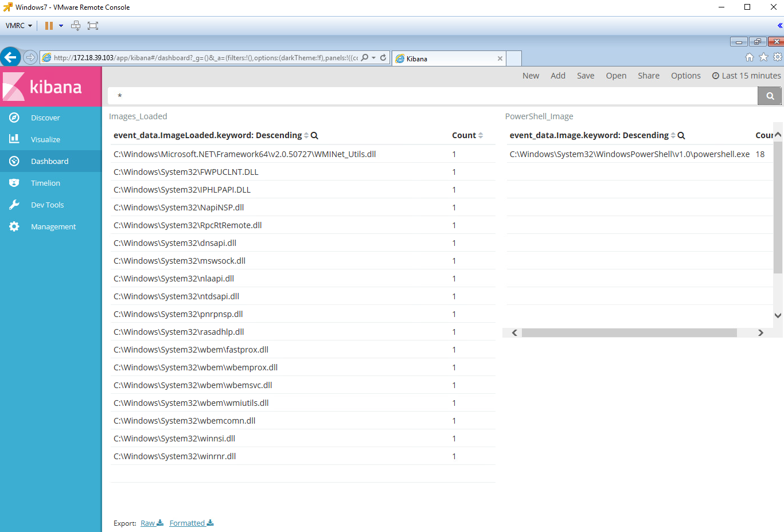Select the wbem\fastprox.dll row
Image resolution: width=784 pixels, height=532 pixels.
[303, 350]
